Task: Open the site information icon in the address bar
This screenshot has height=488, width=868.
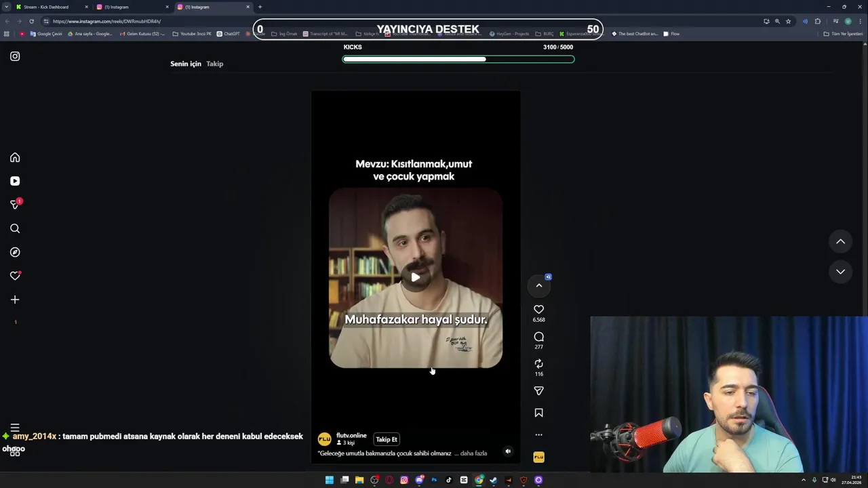Action: 46,21
